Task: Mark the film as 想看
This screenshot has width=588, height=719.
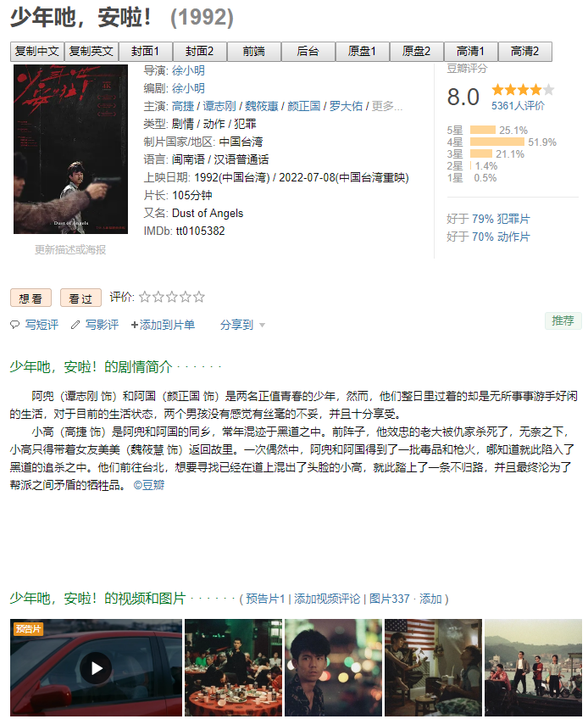Action: (31, 298)
